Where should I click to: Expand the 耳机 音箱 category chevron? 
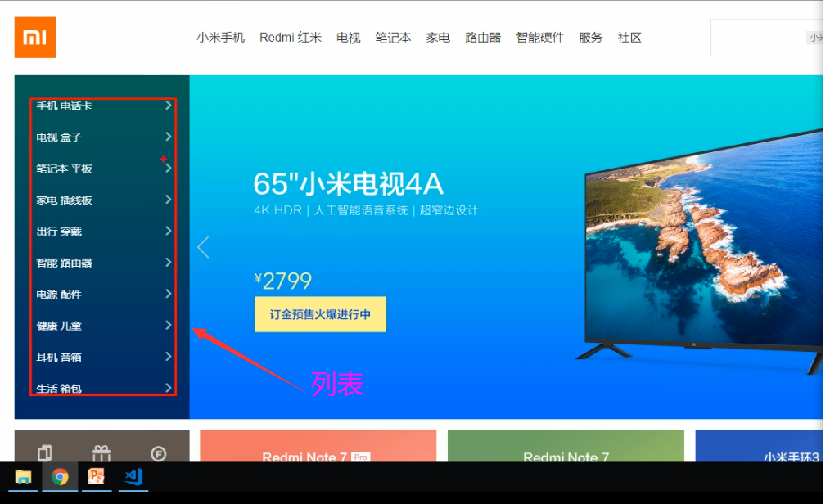point(169,357)
